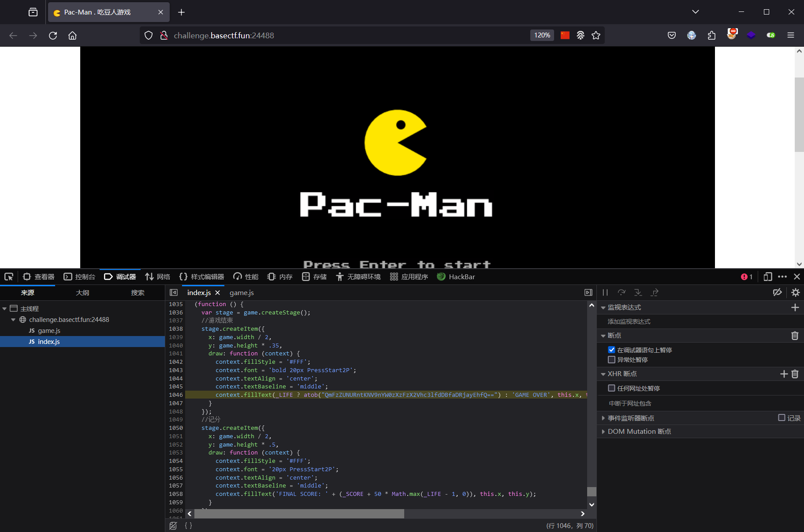Image resolution: width=804 pixels, height=532 pixels.
Task: Open the HackBar panel
Action: 456,277
